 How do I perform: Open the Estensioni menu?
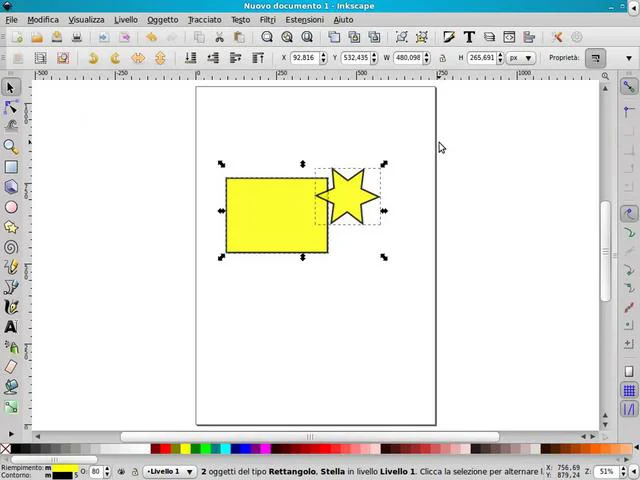click(304, 20)
